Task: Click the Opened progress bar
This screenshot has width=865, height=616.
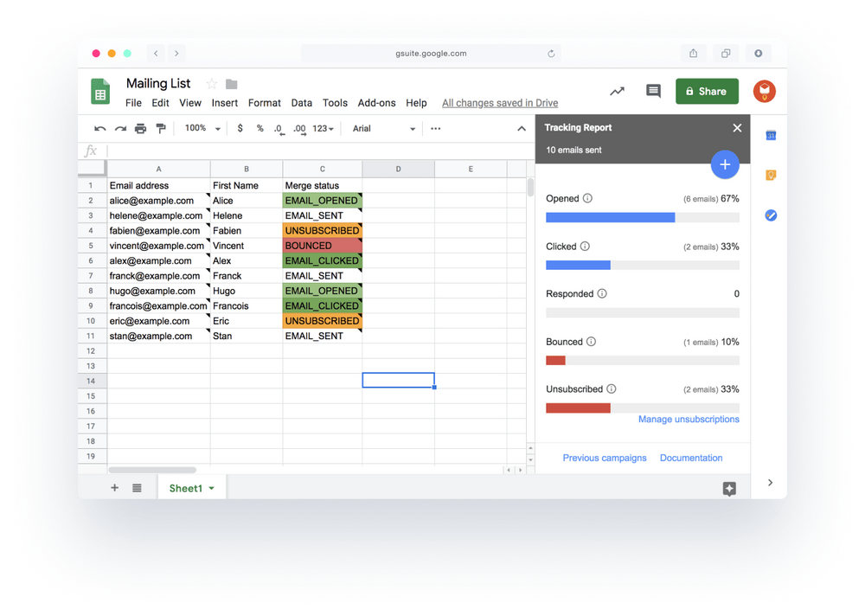Action: pyautogui.click(x=642, y=218)
